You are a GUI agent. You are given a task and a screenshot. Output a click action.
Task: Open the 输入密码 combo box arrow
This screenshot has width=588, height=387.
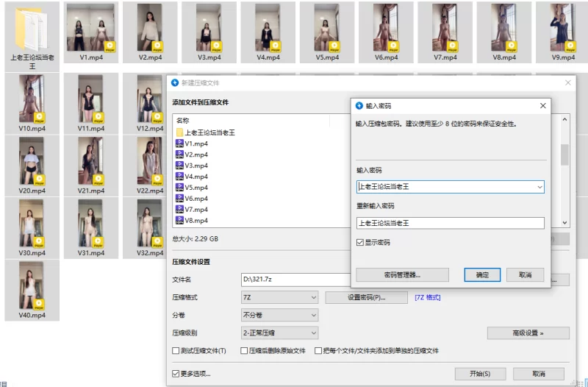point(539,187)
